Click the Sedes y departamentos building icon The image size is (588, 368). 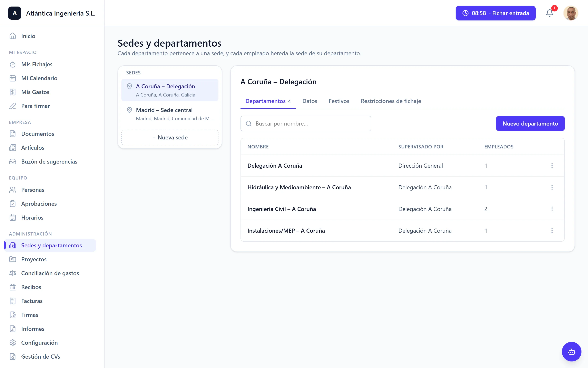[x=13, y=245]
